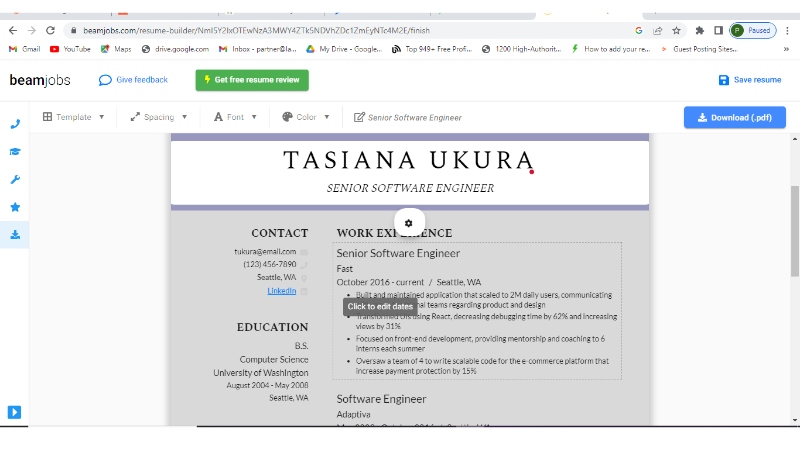Open the Education graduation cap sidebar icon
This screenshot has height=449, width=800.
(x=15, y=152)
